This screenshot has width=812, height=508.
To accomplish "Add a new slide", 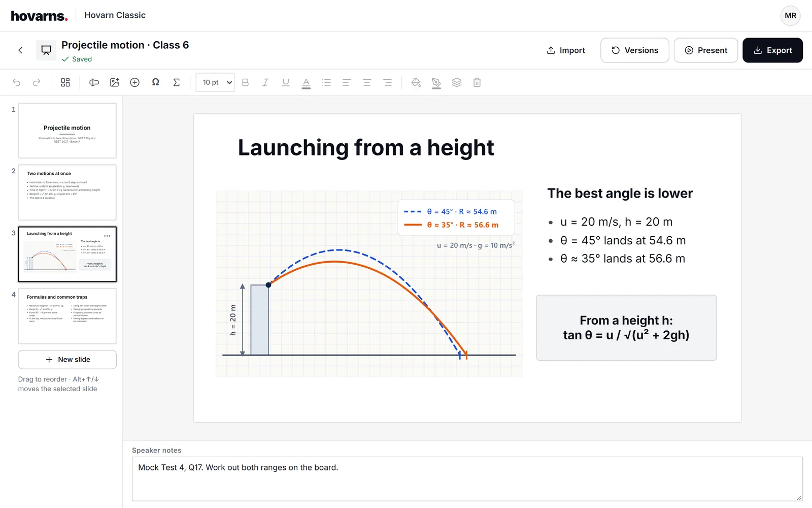I will (67, 360).
